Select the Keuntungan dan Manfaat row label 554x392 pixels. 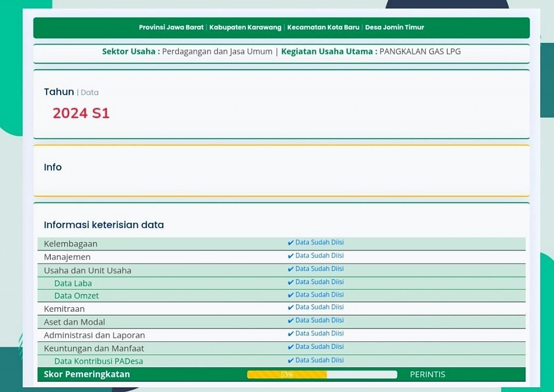(x=94, y=349)
